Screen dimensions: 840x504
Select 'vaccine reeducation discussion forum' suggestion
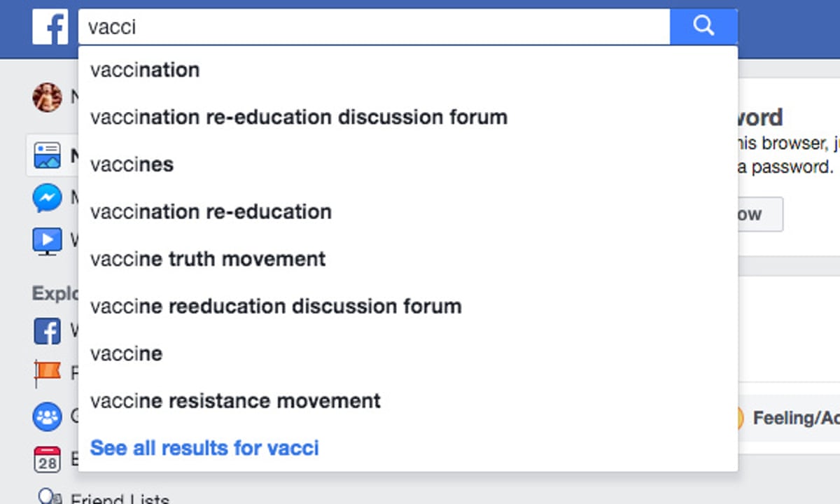[276, 307]
